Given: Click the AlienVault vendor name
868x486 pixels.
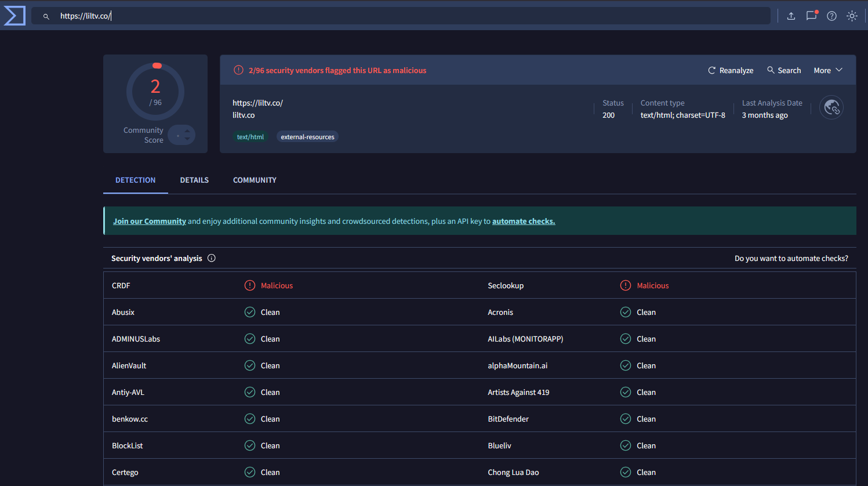Looking at the screenshot, I should click(129, 365).
